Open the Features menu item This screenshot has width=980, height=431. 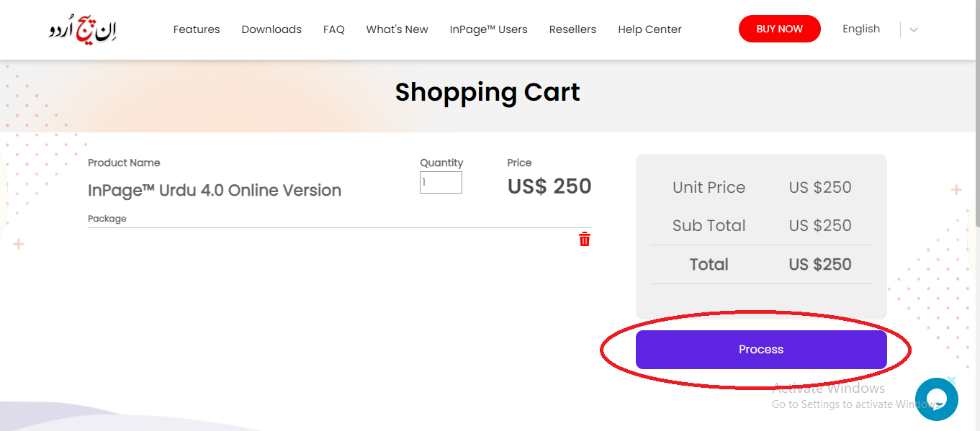pos(197,30)
